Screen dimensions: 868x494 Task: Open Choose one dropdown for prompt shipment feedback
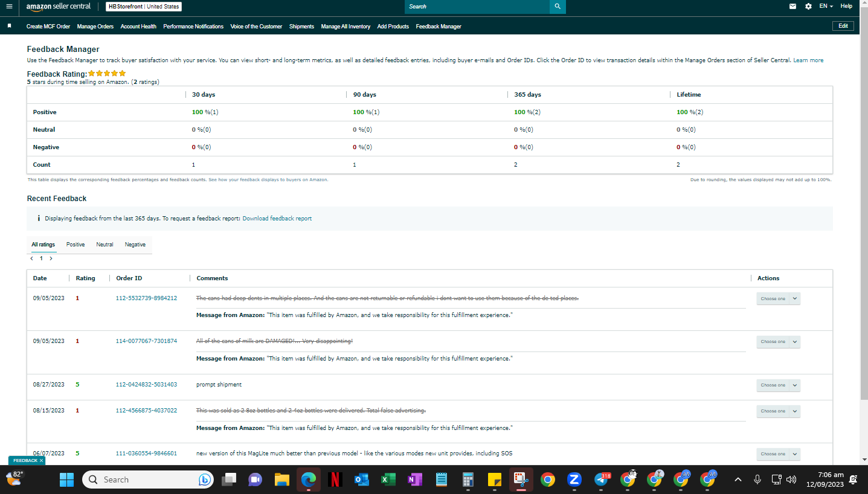[778, 385]
